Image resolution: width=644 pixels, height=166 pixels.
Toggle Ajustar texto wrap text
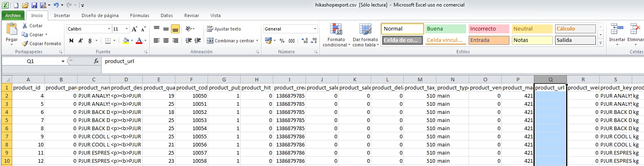[224, 29]
